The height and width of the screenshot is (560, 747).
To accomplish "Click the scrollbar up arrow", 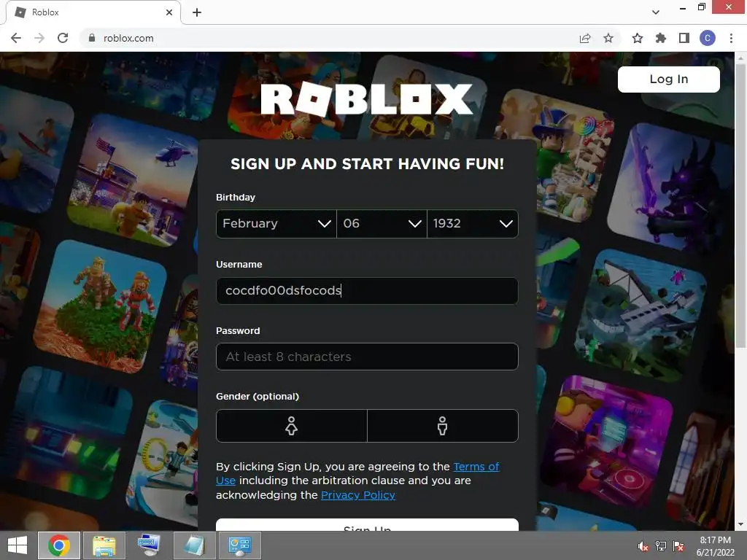I will point(740,58).
